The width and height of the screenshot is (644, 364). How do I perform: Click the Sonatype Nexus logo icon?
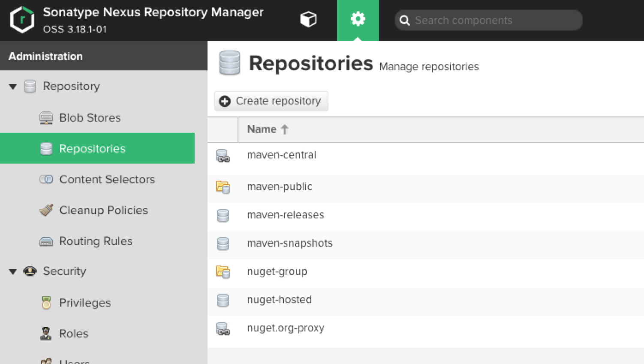pos(22,20)
